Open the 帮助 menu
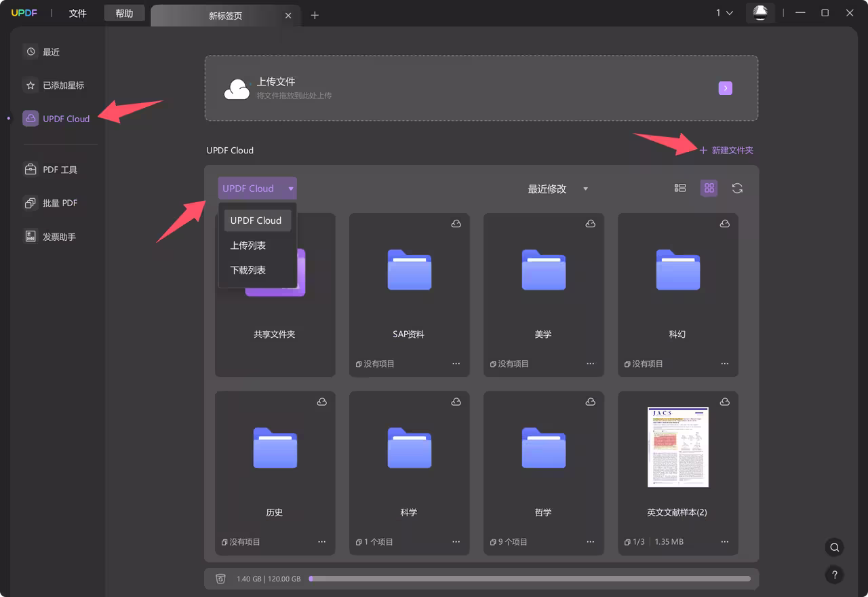The width and height of the screenshot is (868, 597). click(x=124, y=13)
